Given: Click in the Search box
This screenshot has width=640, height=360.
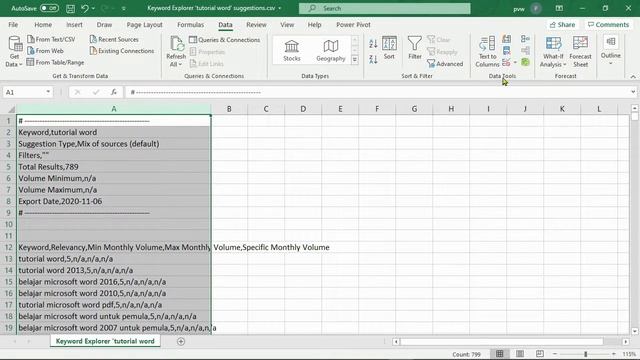Looking at the screenshot, I should click(384, 8).
